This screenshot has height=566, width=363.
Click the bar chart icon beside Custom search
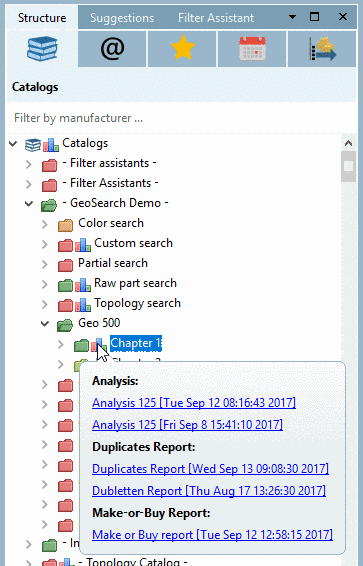click(x=83, y=245)
